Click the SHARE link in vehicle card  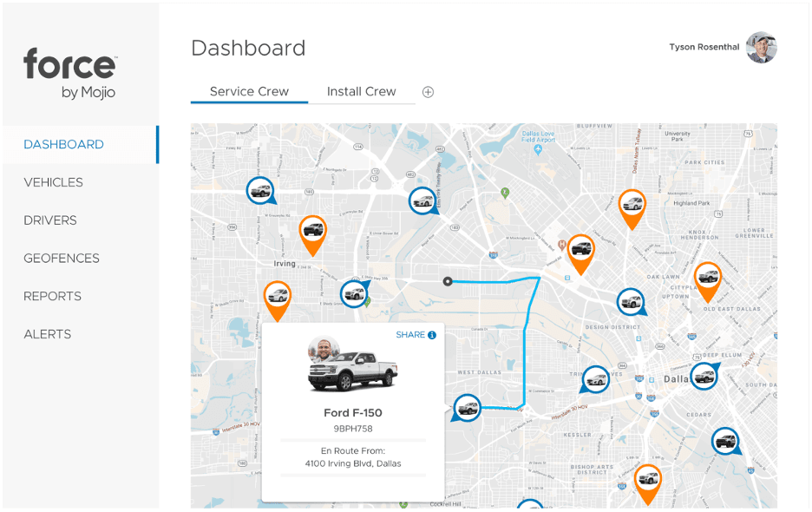click(410, 335)
